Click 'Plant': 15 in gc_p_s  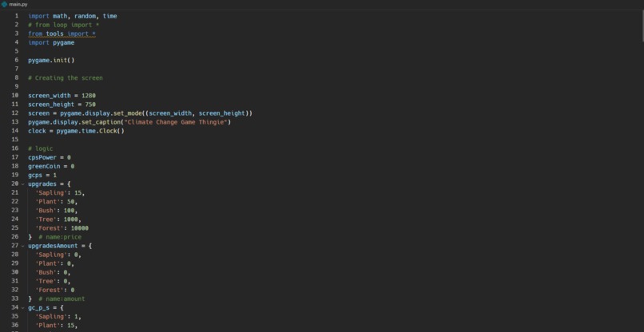[56, 326]
